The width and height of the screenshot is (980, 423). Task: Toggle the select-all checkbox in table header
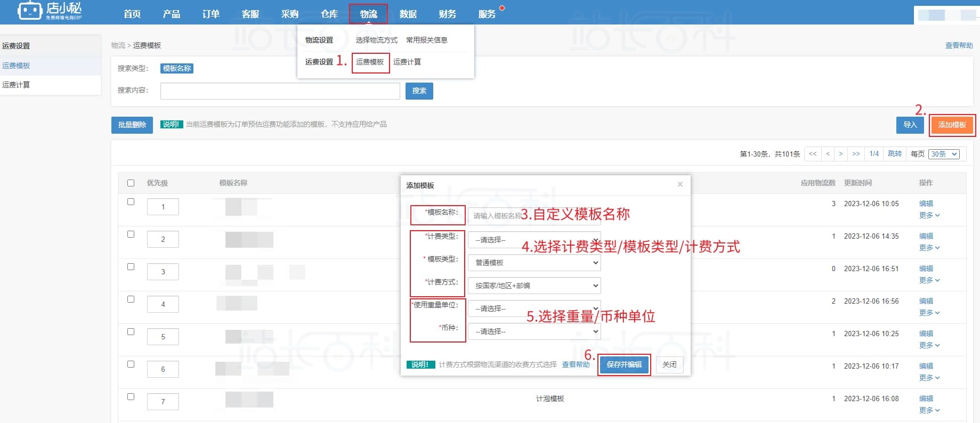coord(131,183)
